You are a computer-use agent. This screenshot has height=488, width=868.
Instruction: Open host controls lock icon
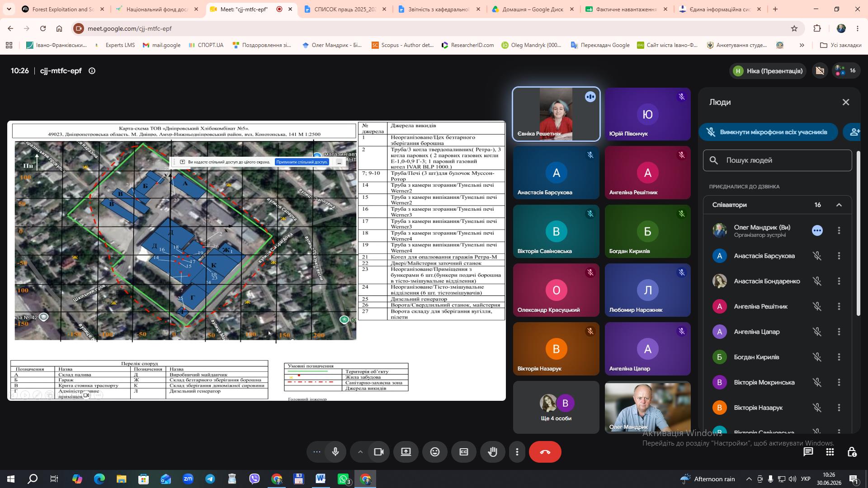tap(852, 452)
